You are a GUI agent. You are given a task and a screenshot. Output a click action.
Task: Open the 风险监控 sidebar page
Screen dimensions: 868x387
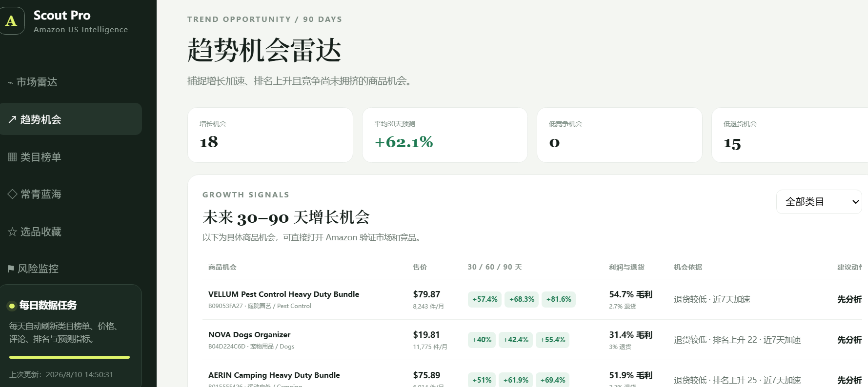click(x=71, y=269)
